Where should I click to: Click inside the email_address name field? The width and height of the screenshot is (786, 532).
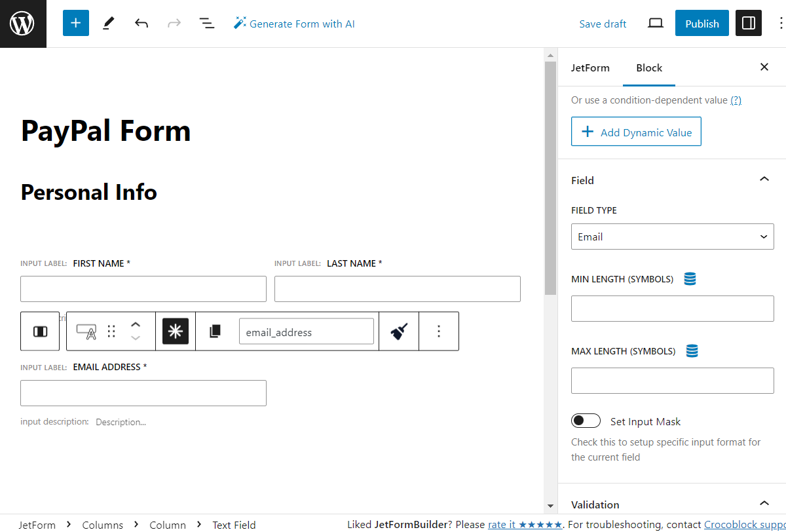coord(306,331)
